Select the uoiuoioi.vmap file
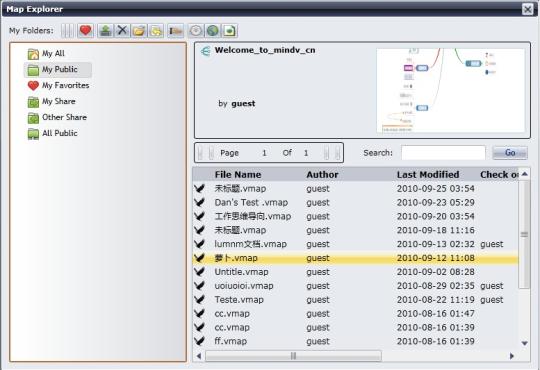 [x=355, y=286]
